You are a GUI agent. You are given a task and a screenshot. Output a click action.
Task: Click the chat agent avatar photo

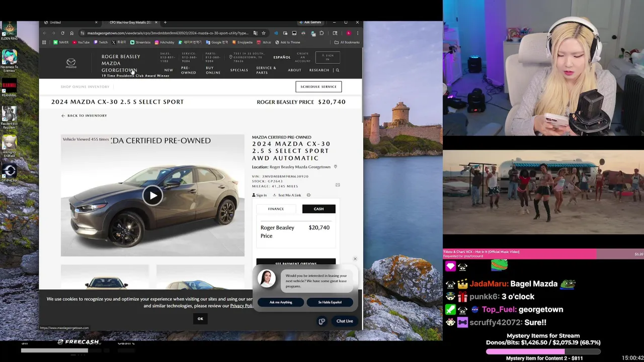pyautogui.click(x=267, y=278)
